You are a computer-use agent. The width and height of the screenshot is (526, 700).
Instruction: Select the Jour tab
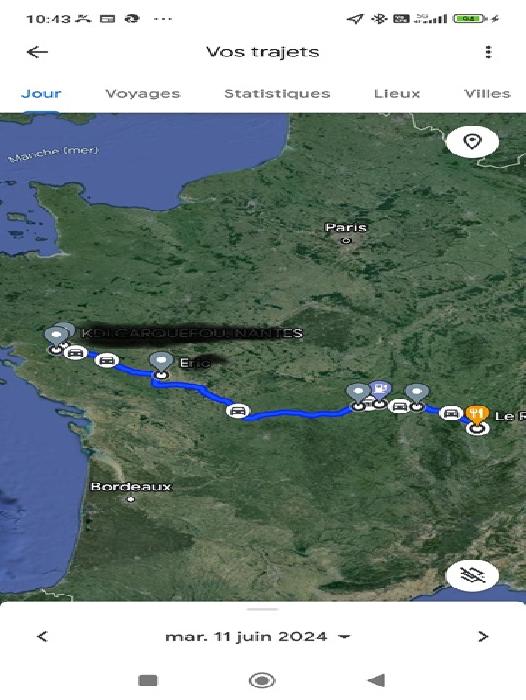[x=41, y=94]
